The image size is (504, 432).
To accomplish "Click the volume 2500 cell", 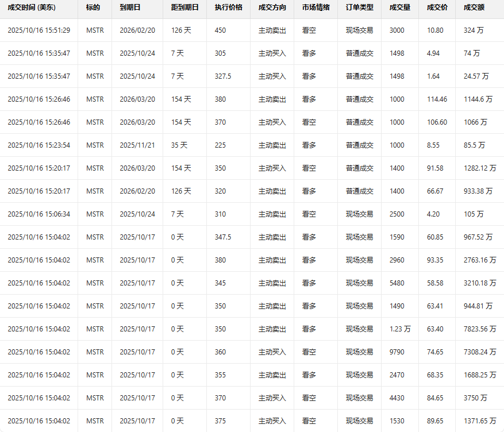I will point(397,214).
